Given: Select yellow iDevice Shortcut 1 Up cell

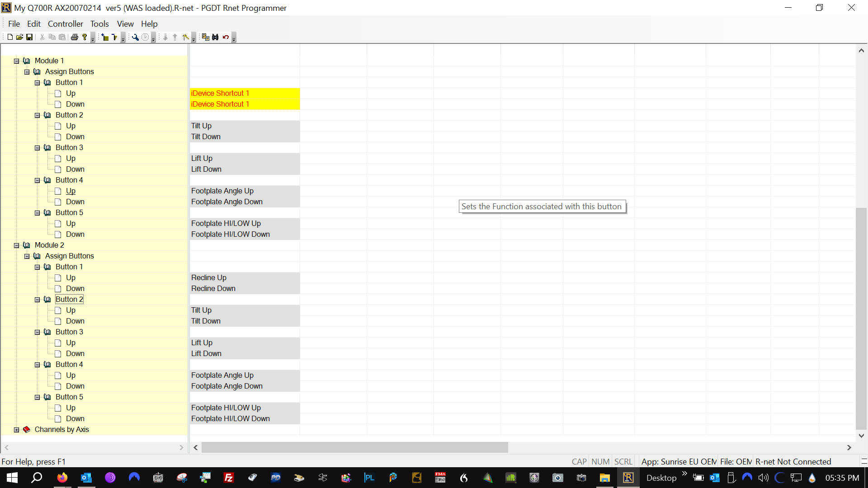Looking at the screenshot, I should (244, 93).
